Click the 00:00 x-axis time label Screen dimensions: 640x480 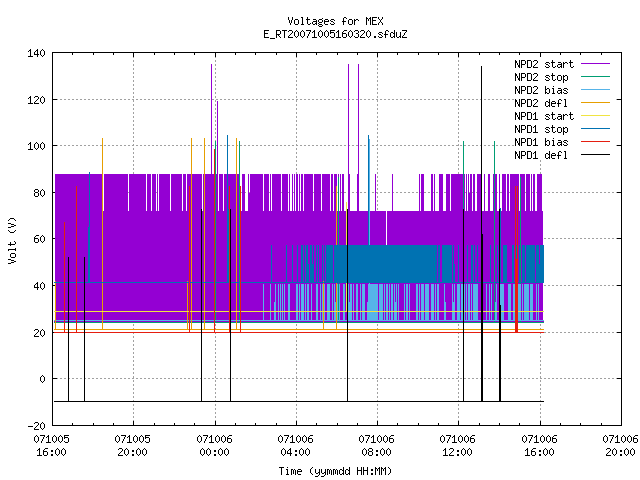click(214, 452)
